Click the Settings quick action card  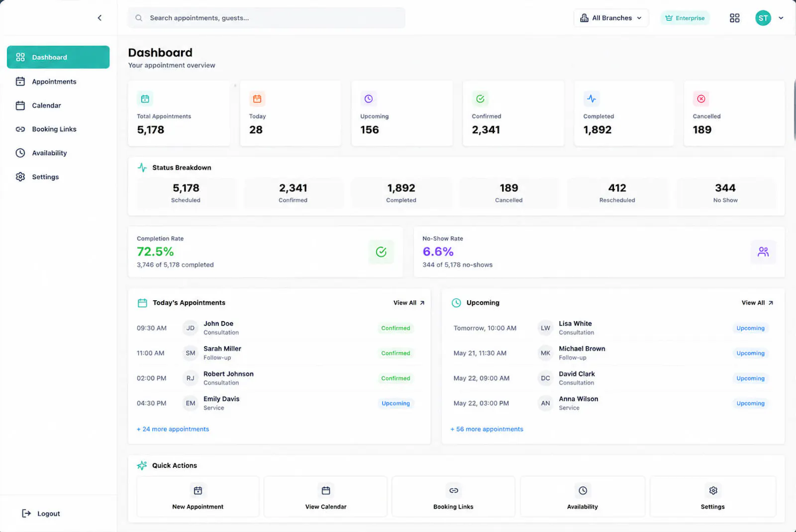713,497
